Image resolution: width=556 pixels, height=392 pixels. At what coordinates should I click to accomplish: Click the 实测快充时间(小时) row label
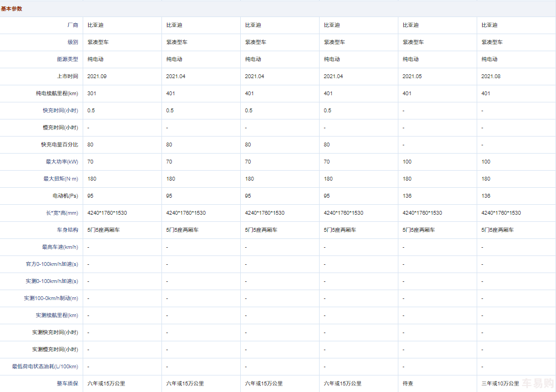tap(55, 333)
